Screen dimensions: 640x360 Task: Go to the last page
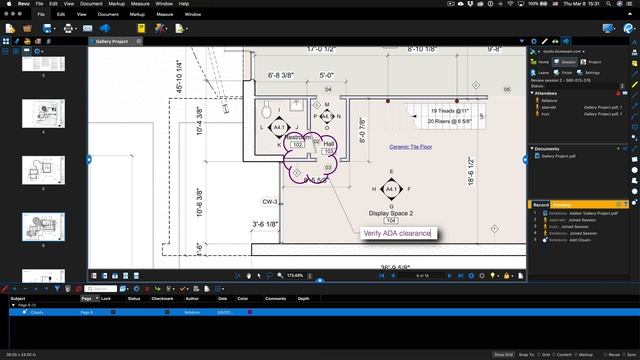point(460,276)
